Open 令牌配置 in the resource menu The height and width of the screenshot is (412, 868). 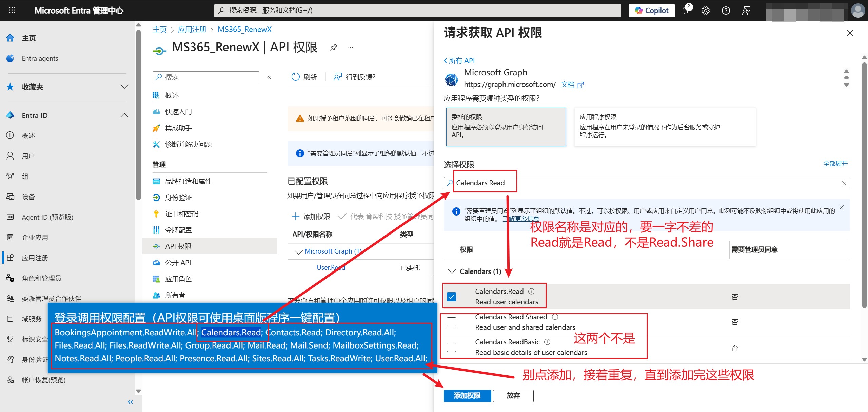point(178,230)
